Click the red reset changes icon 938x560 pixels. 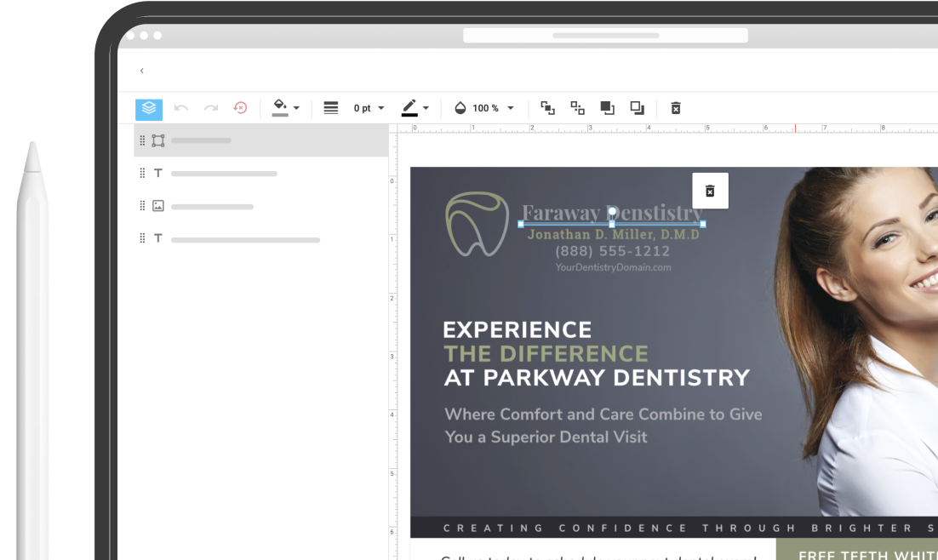[x=240, y=108]
